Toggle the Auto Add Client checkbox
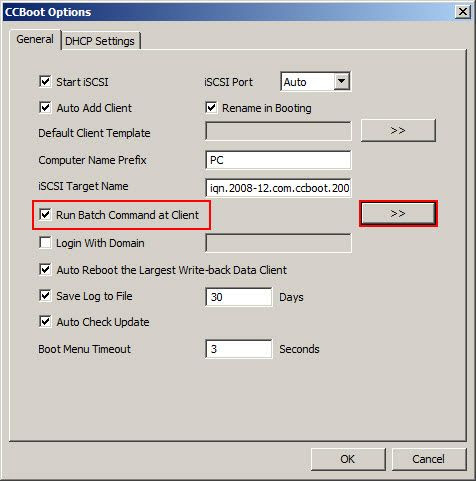 (x=45, y=108)
